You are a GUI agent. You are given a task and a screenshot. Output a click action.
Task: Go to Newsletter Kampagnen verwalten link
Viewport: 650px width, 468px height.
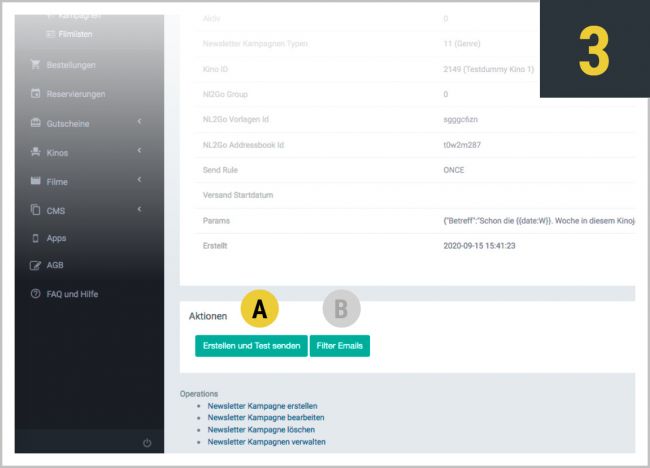click(x=266, y=441)
